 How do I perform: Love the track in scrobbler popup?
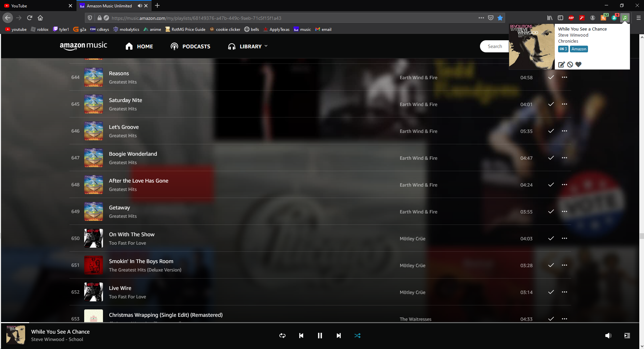pos(578,64)
